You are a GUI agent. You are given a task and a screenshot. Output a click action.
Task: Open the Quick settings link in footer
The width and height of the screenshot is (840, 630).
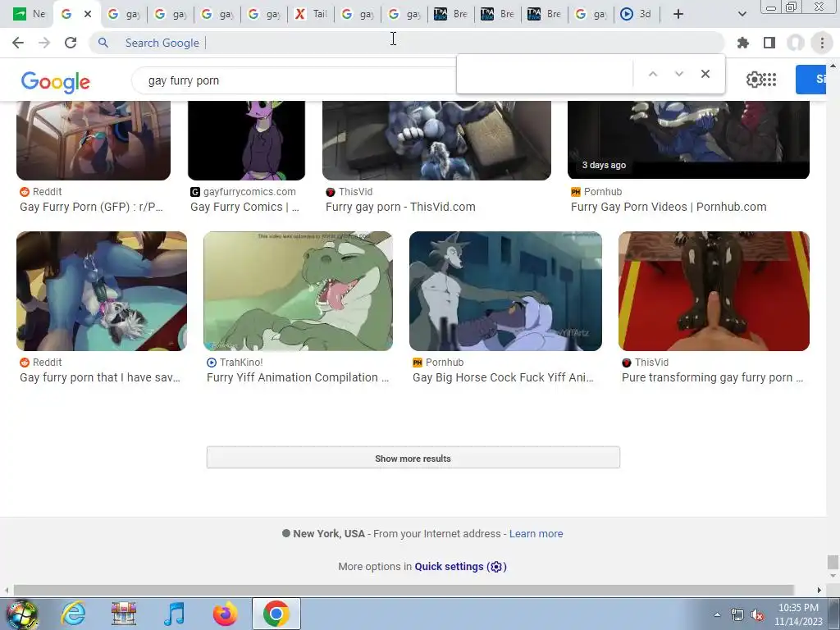pos(460,566)
